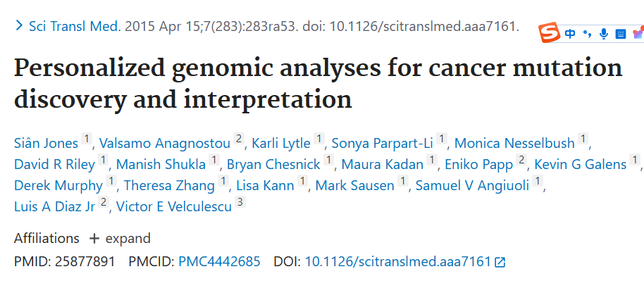Click affiliation superscript 3 after Victor E Velculescu
This screenshot has height=281, width=644.
click(x=240, y=202)
